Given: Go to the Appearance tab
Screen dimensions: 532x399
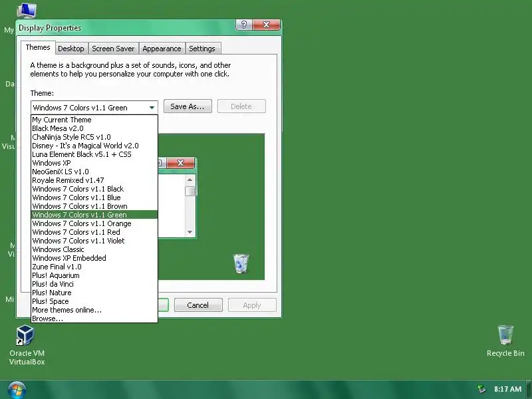Looking at the screenshot, I should click(x=162, y=49).
